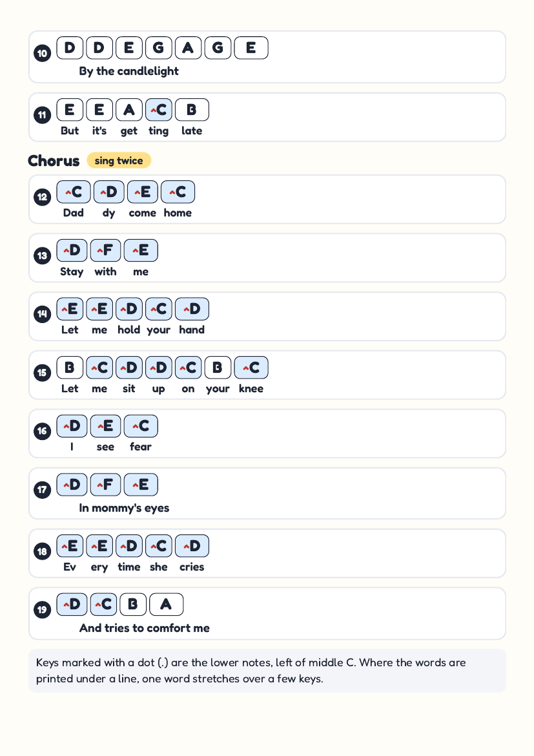Select the high C key above 'knee'
534x756 pixels.
tap(251, 368)
